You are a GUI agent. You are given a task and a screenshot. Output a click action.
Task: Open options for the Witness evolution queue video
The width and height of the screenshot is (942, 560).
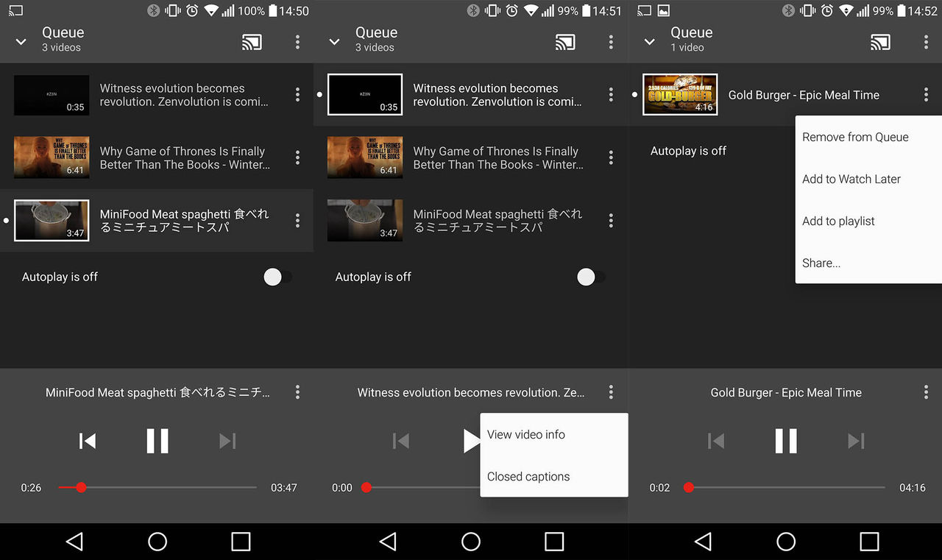point(297,94)
